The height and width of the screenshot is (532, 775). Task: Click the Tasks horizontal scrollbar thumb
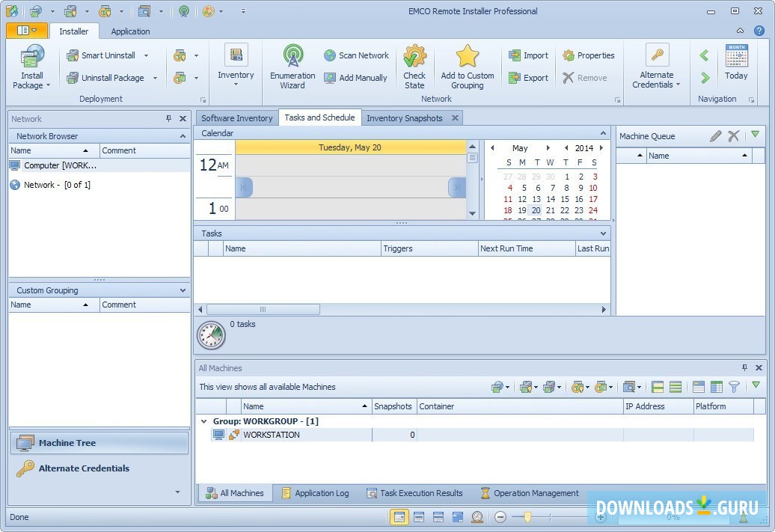(x=263, y=310)
